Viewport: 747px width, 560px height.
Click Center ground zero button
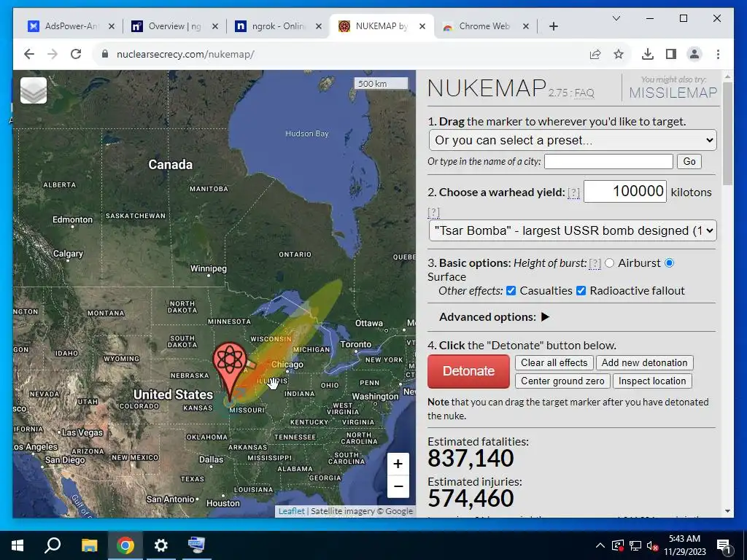coord(562,381)
